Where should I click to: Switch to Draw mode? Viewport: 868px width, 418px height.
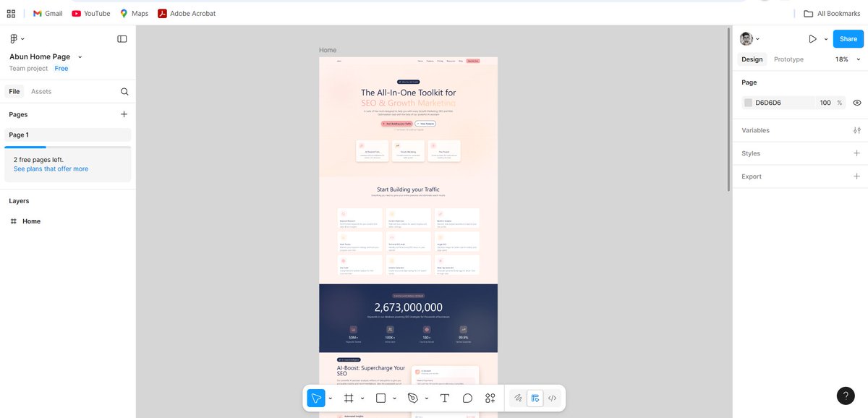coord(518,398)
